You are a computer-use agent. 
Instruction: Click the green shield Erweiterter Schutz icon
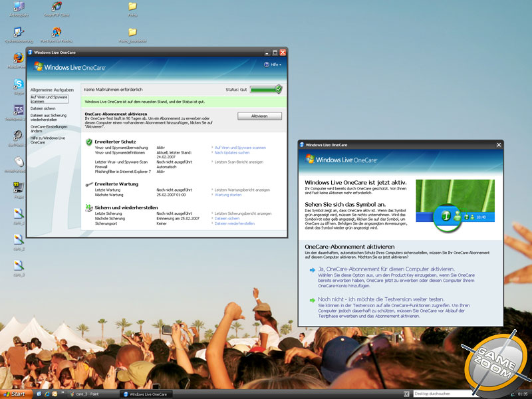(x=89, y=142)
